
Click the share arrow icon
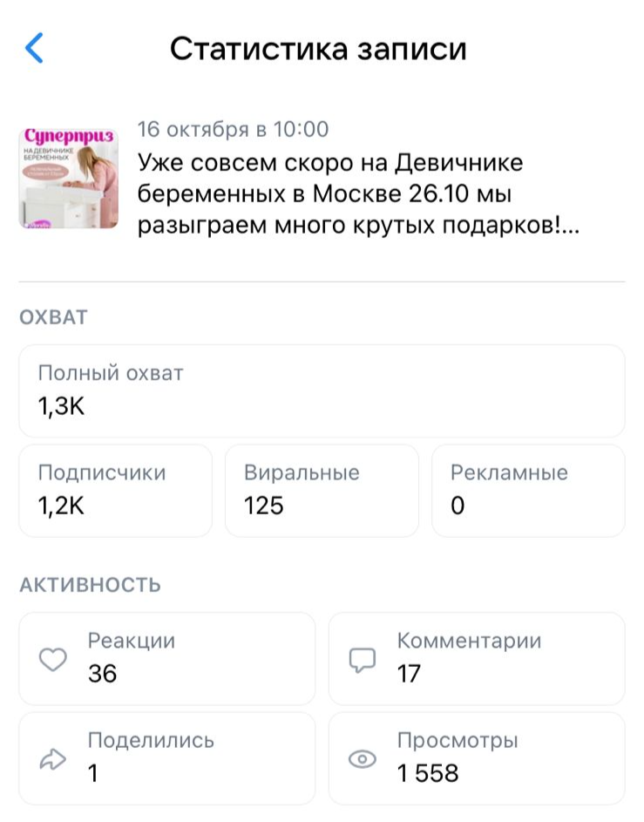[x=53, y=759]
